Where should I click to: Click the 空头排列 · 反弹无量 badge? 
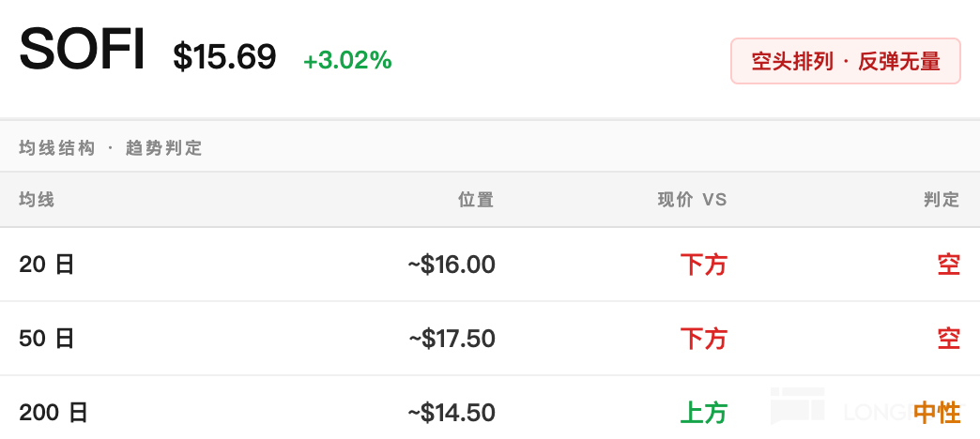pos(845,61)
